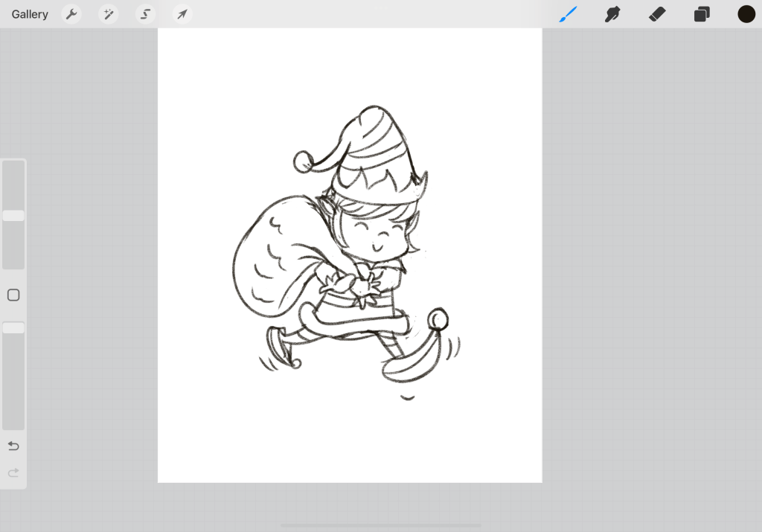Tap the bell on the elf's front shoe
Image resolution: width=762 pixels, height=532 pixels.
tap(438, 321)
